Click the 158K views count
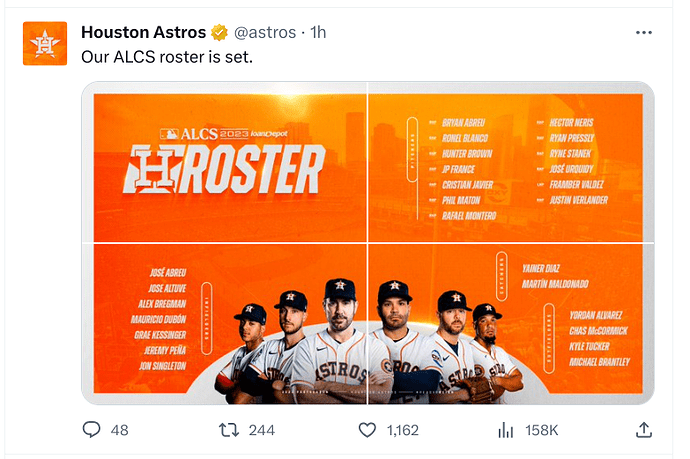Screen dimensions: 690x459 tap(541, 430)
